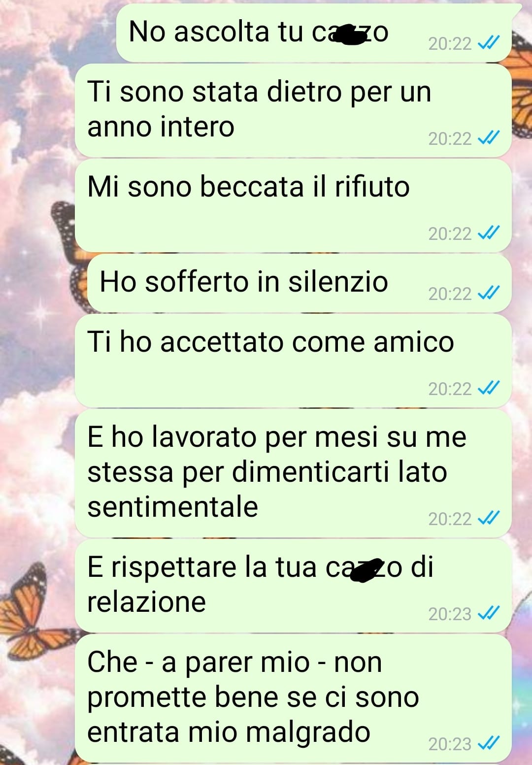Screen dimensions: 532x765
Task: Tap message 'Ti ho accettato come amico'
Action: [x=293, y=361]
